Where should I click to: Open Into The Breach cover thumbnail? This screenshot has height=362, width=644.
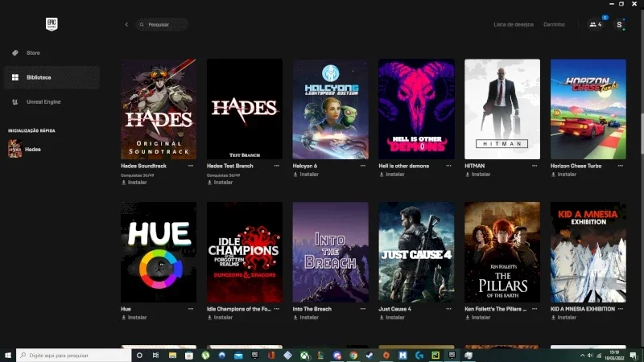[x=330, y=252]
